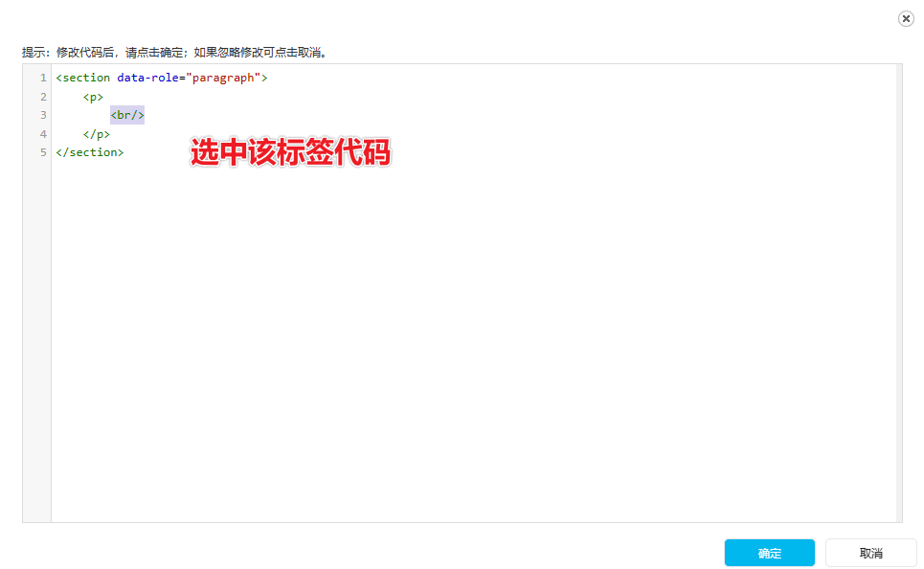The height and width of the screenshot is (569, 924).
Task: Select line number 3 in the gutter
Action: tap(43, 115)
